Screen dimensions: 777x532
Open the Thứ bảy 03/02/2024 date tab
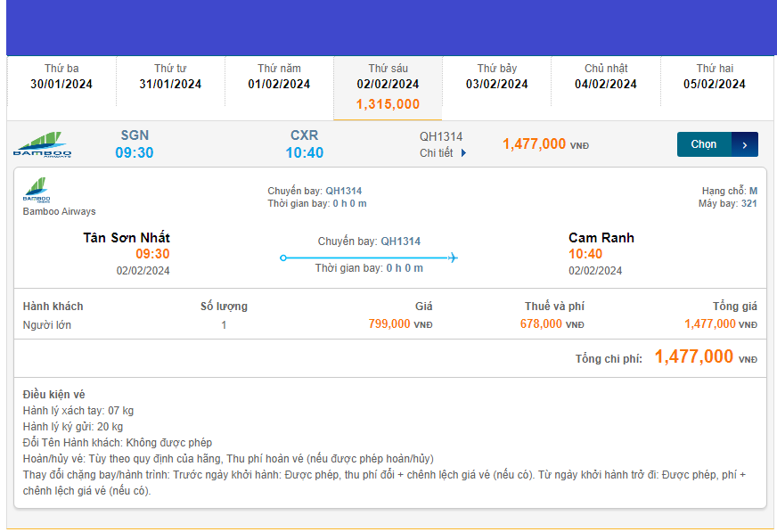[x=496, y=77]
